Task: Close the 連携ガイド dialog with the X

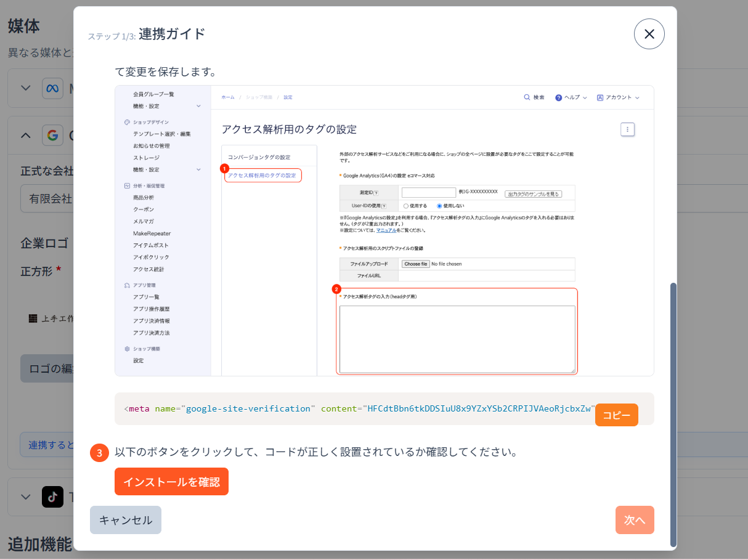Action: [x=649, y=34]
